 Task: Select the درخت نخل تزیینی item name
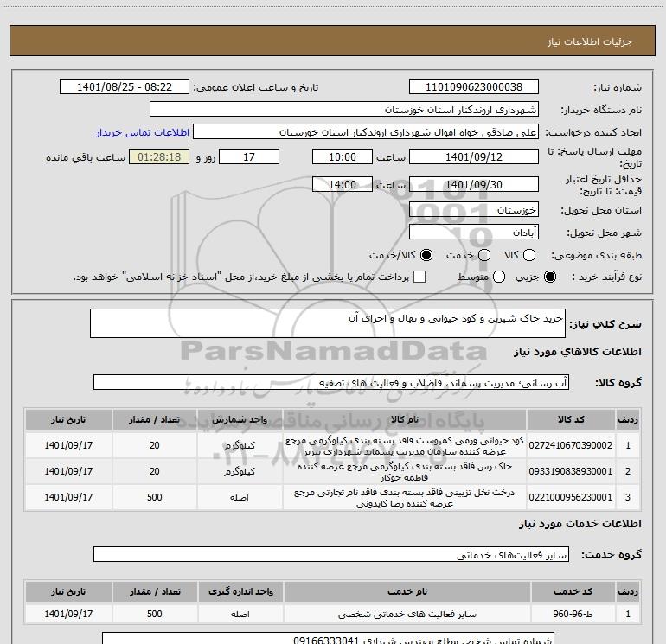405,498
